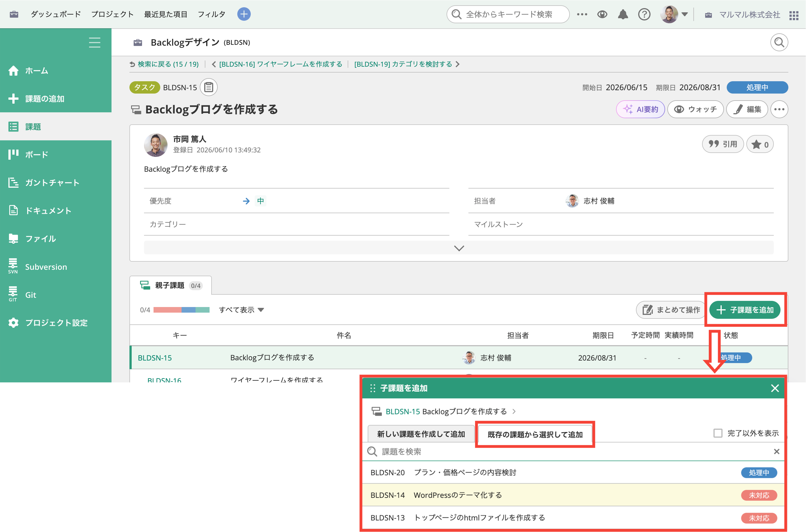Expand BLDSN-15 breadcrumb chevron in dialog

click(x=514, y=412)
